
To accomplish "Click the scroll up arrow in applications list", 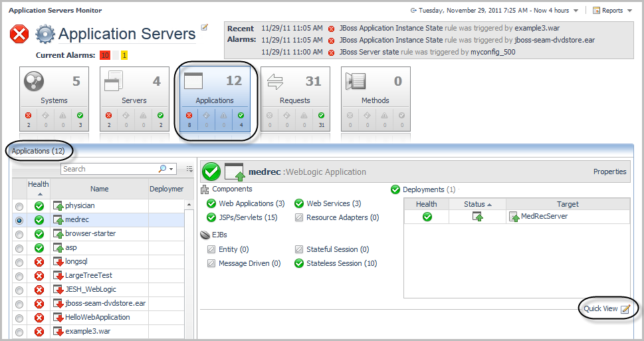I will 189,205.
